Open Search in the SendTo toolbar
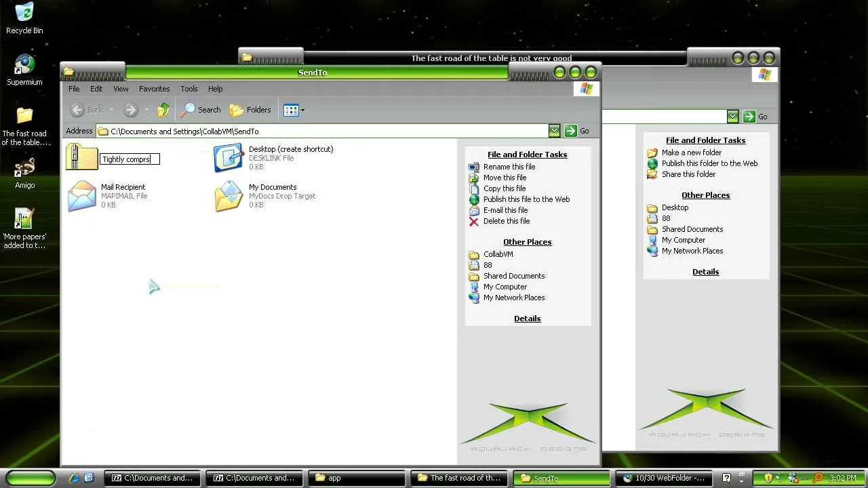 pos(201,110)
